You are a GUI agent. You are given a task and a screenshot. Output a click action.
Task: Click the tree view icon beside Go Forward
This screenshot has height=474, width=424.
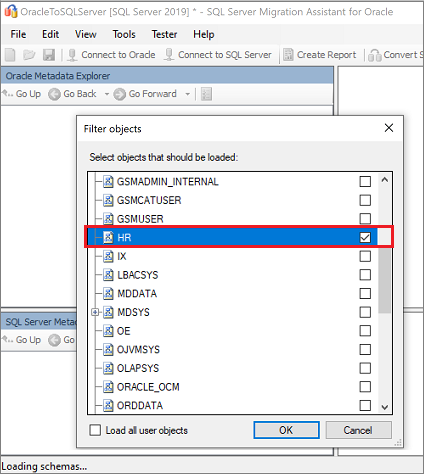point(206,94)
